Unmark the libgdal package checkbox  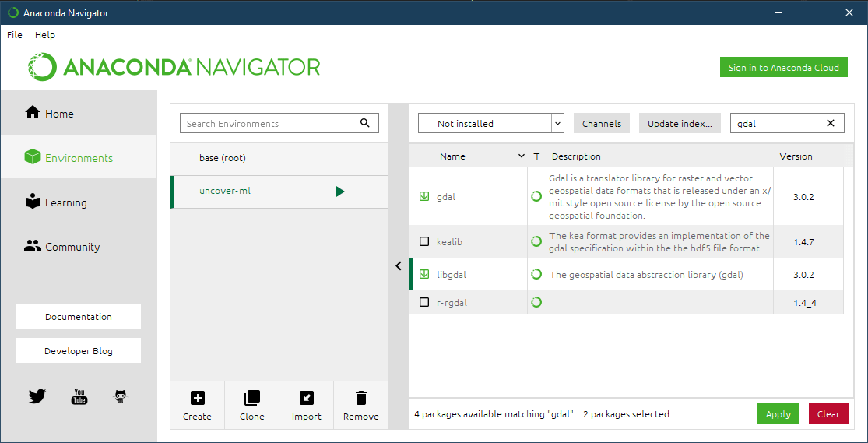(424, 274)
